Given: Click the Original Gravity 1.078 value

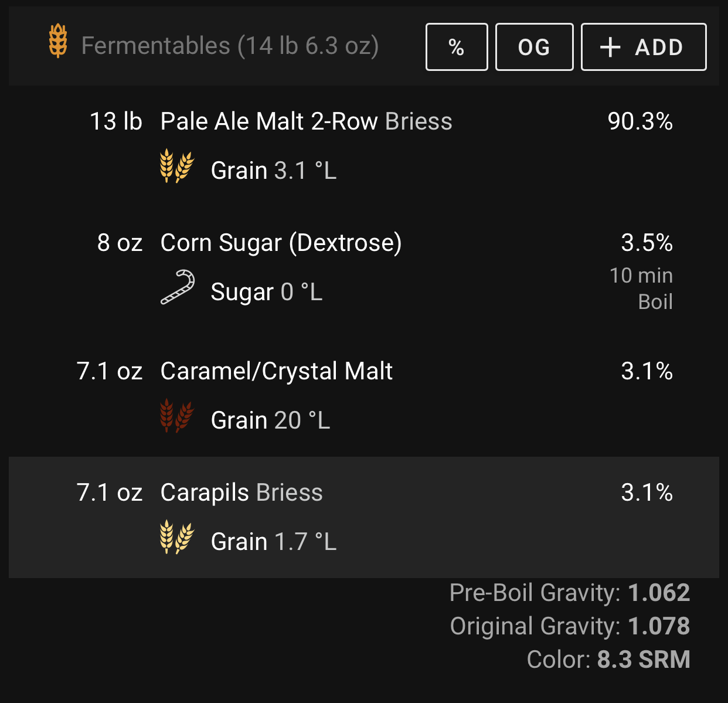Looking at the screenshot, I should [659, 626].
